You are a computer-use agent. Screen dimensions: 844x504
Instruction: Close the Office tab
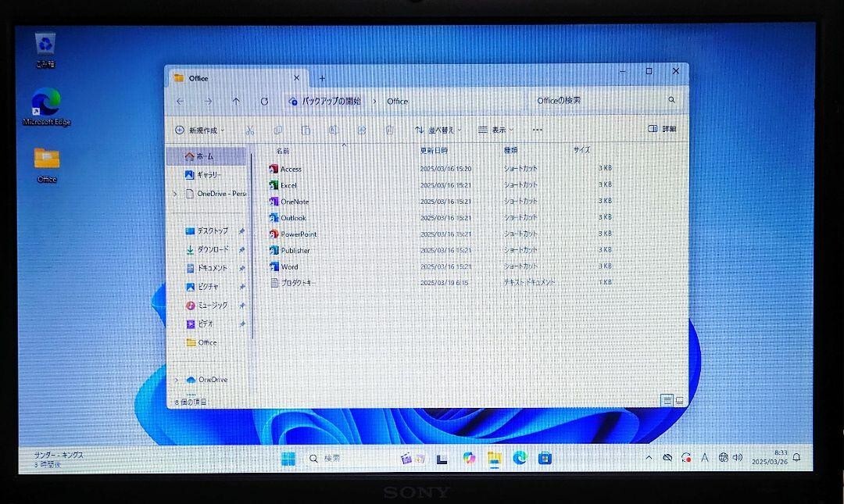(296, 78)
